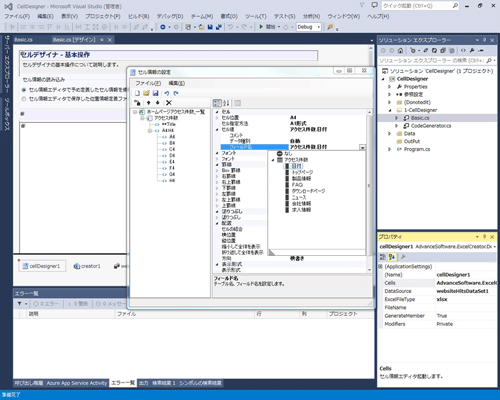Screen dimensions: 500x400
Task: Select the トップページ field in dropdown list
Action: (x=302, y=172)
